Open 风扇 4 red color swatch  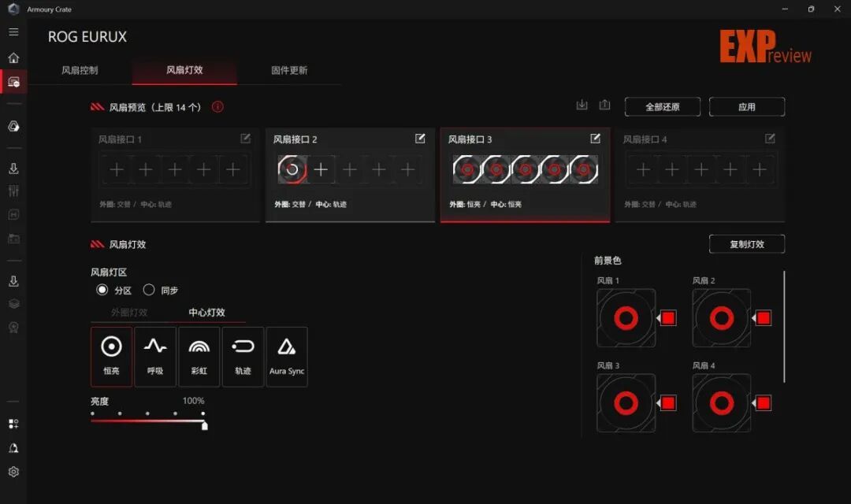click(764, 403)
